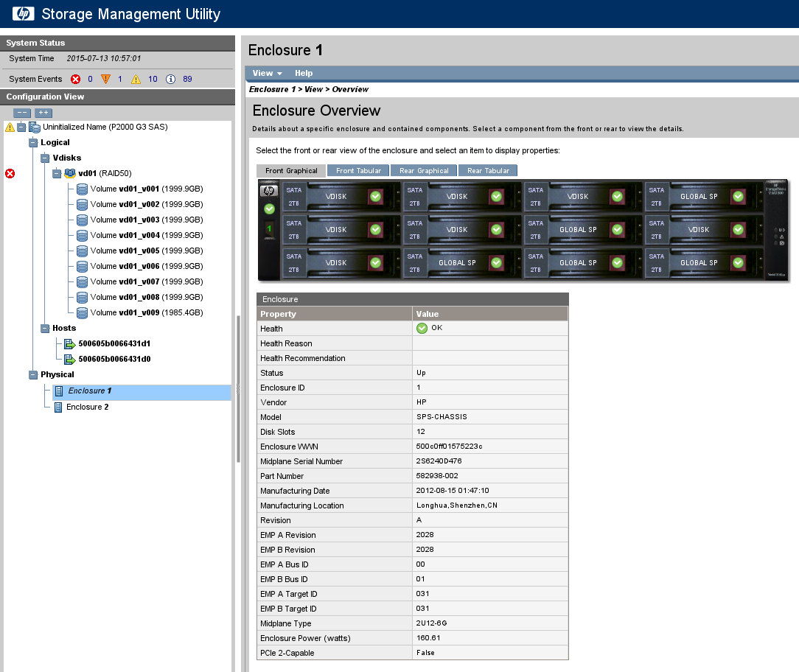
Task: Click the HP logo in header
Action: pos(24,14)
